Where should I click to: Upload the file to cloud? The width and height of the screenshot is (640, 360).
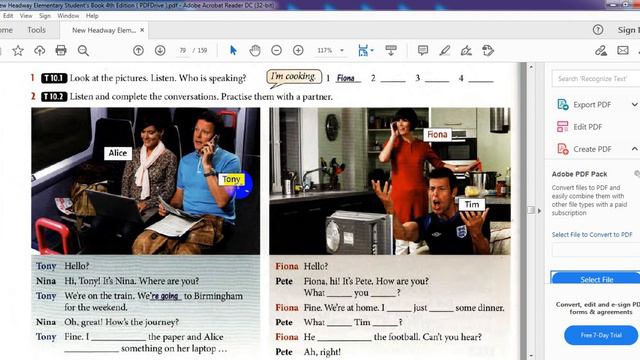[x=39, y=51]
